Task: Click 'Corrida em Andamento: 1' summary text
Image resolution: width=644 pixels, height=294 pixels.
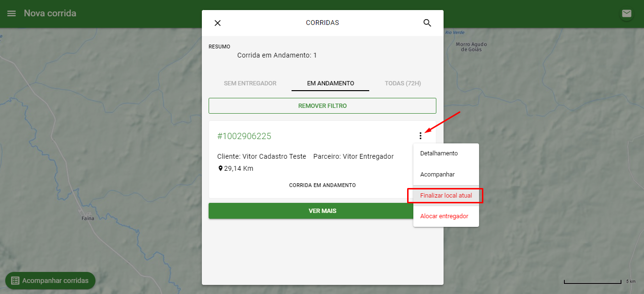Action: pyautogui.click(x=277, y=55)
